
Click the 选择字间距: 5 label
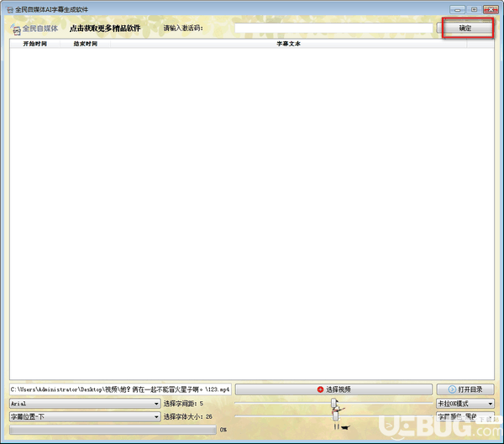183,404
